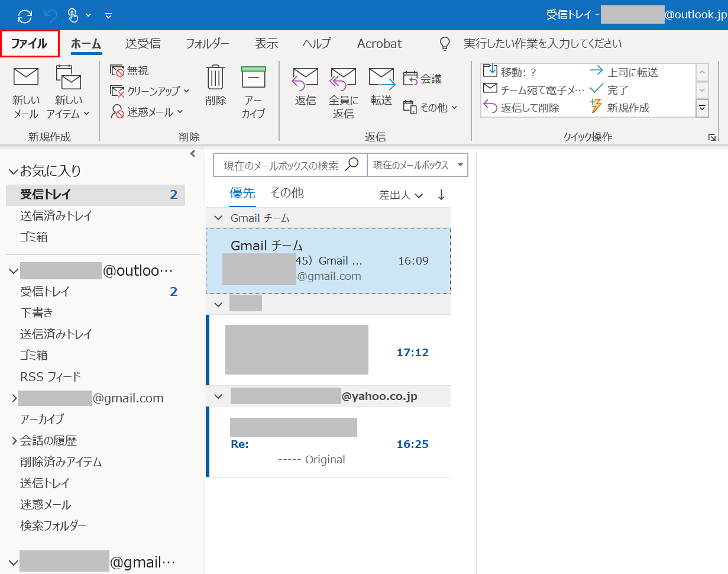Click the mailbox search field
728x574 pixels.
[x=290, y=165]
